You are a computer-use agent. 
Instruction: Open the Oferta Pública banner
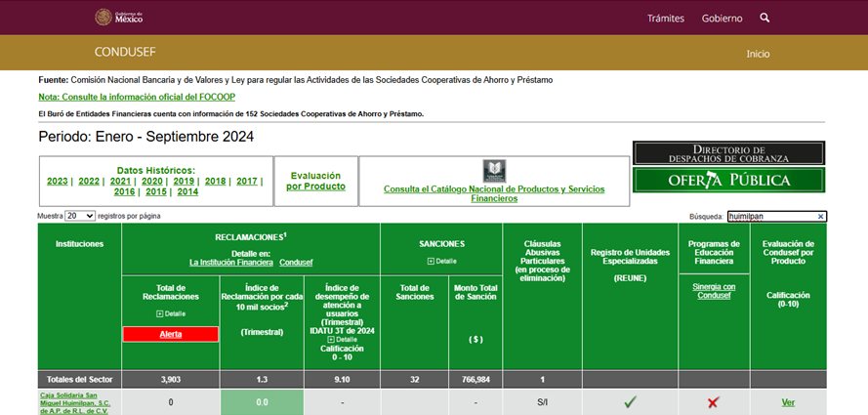coord(728,180)
